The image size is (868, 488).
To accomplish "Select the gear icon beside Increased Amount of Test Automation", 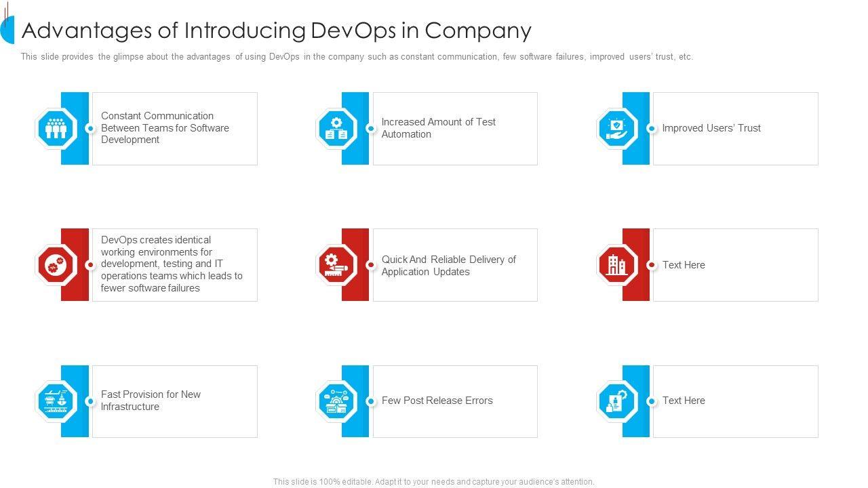I will pyautogui.click(x=336, y=128).
